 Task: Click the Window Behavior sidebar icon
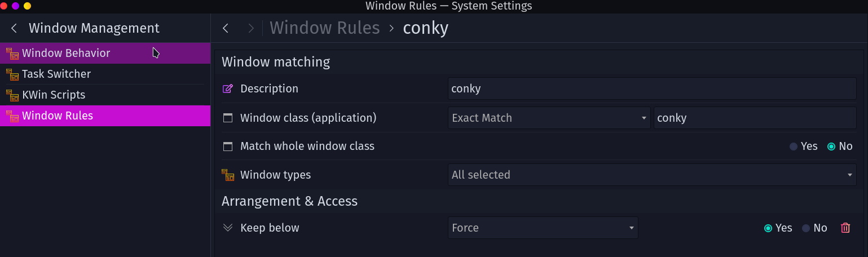pyautogui.click(x=12, y=54)
